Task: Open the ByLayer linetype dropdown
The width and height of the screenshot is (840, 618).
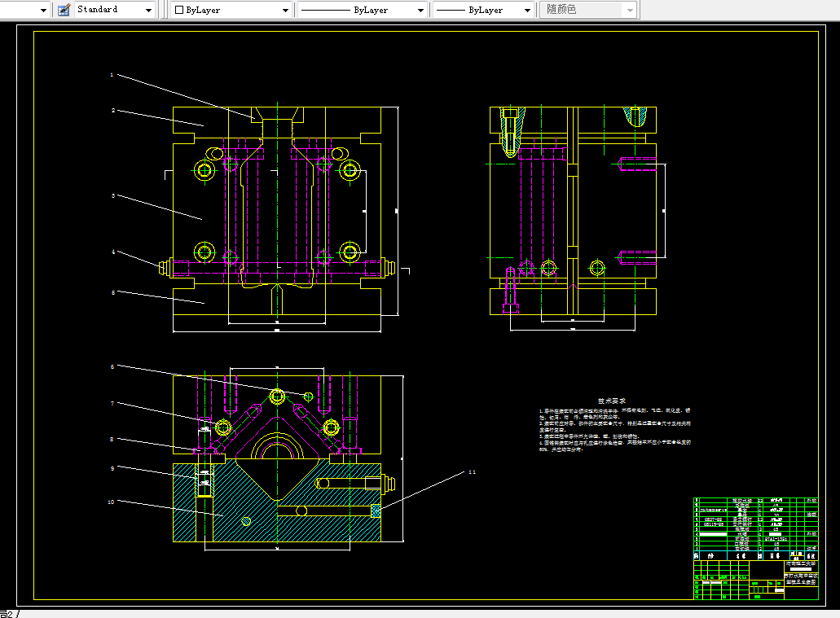Action: pyautogui.click(x=362, y=10)
